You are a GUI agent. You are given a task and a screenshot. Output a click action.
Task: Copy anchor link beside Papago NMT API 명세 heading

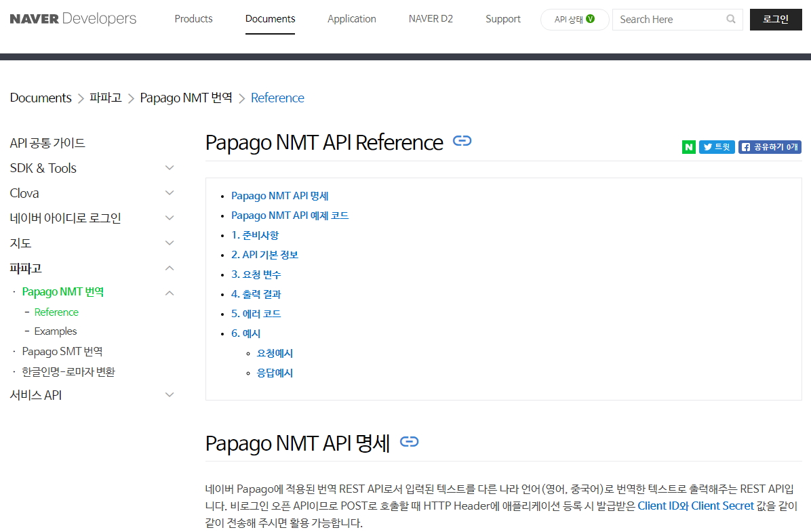[409, 441]
